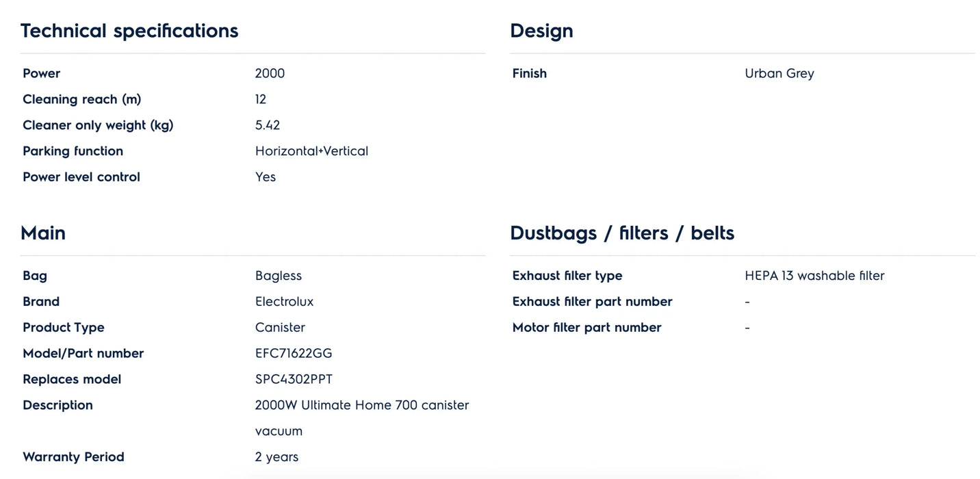Click the Horizontal+Vertical parking function value
This screenshot has width=980, height=479.
point(311,151)
